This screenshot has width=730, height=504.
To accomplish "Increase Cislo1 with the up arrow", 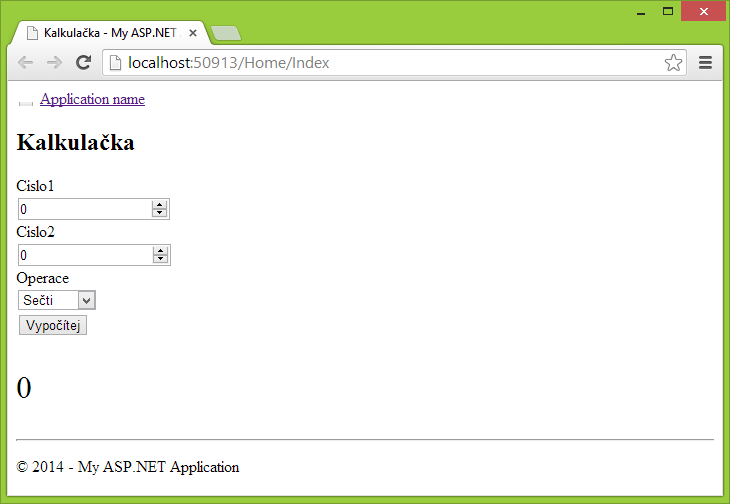I will pyautogui.click(x=159, y=204).
